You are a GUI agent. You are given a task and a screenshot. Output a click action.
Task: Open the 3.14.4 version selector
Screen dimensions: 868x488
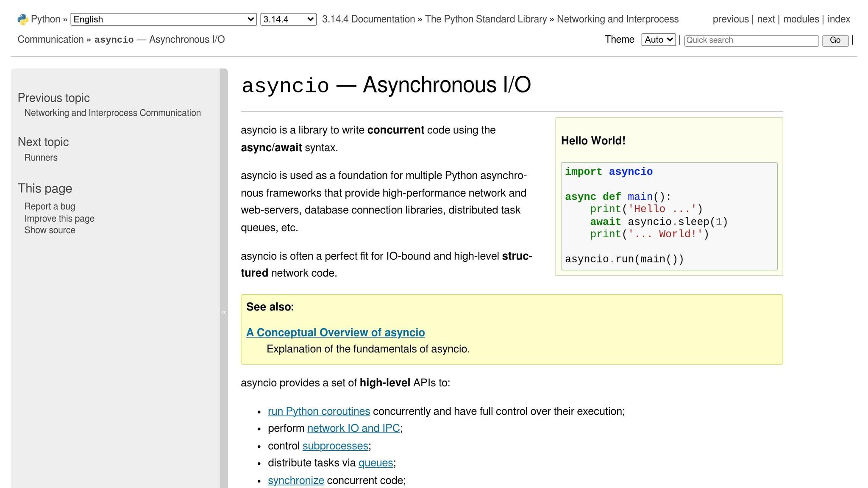point(288,19)
